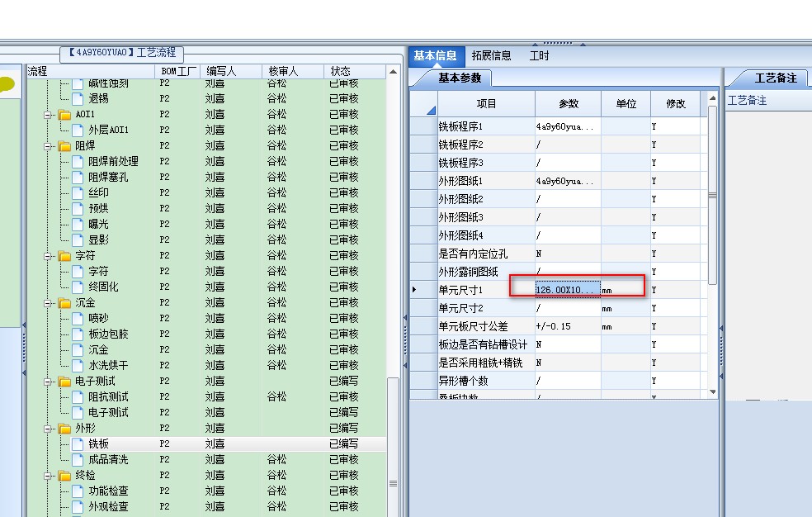Click the 【4A9Y60YUAO】工艺流程 tab header

[121, 53]
